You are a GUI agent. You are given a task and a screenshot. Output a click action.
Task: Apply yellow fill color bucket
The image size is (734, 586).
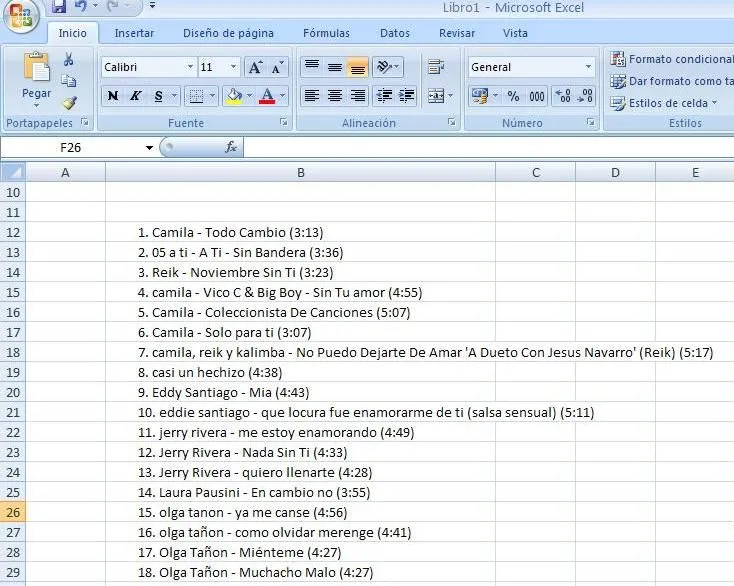234,96
